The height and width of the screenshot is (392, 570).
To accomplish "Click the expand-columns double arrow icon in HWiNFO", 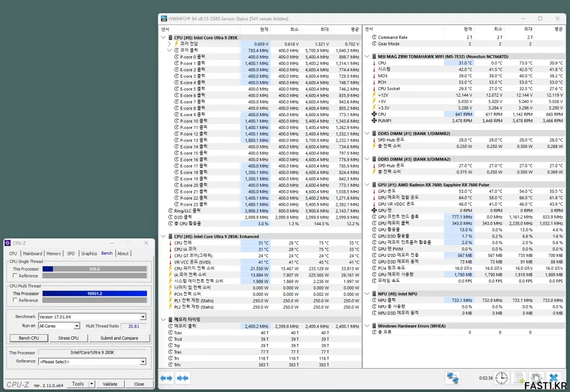I will [x=166, y=378].
